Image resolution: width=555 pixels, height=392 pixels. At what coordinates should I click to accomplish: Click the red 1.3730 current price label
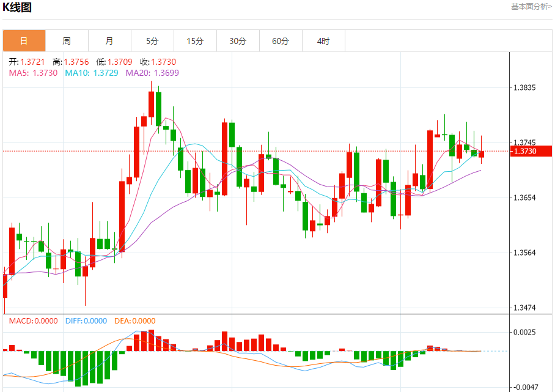click(x=531, y=151)
